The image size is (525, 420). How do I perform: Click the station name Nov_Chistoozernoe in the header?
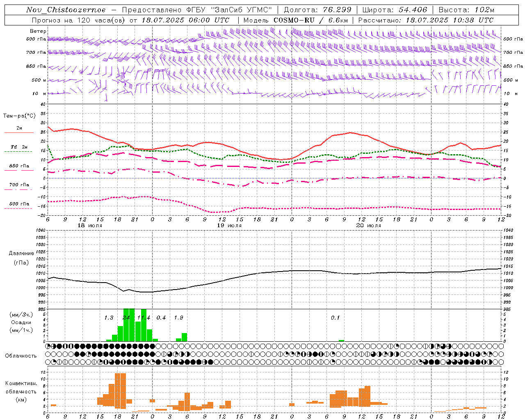(x=66, y=10)
